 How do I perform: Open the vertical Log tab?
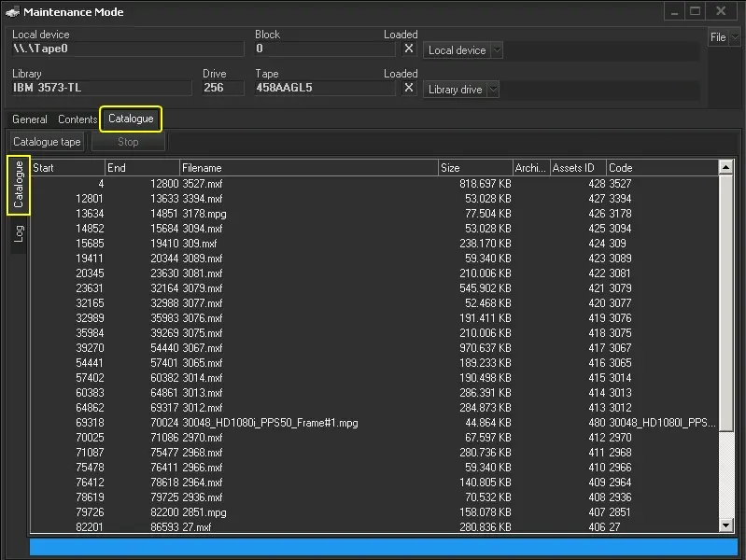18,233
